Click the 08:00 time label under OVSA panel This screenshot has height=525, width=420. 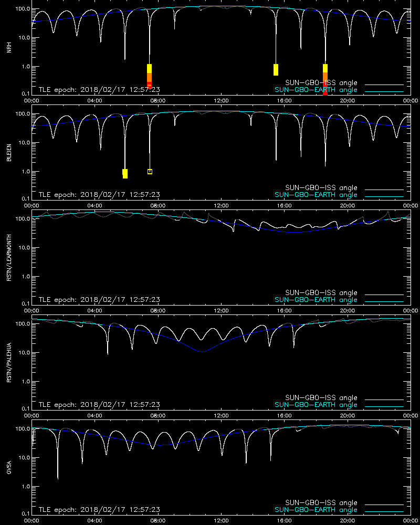[x=157, y=521]
